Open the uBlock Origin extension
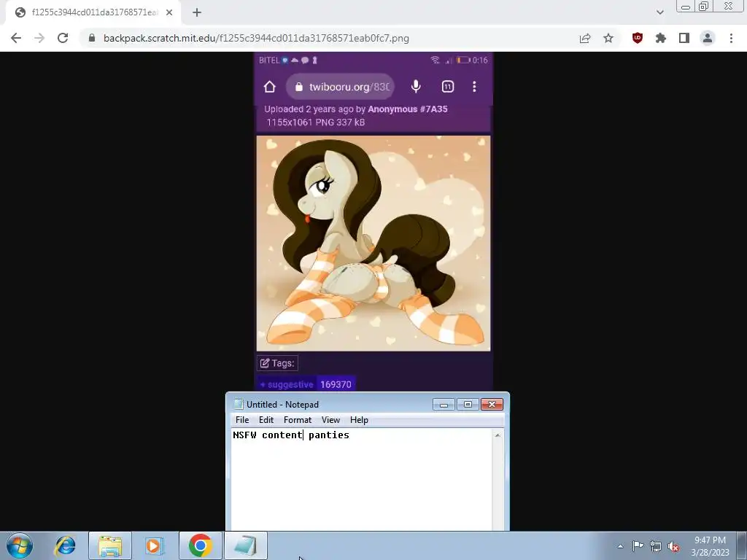The image size is (747, 560). click(x=638, y=38)
